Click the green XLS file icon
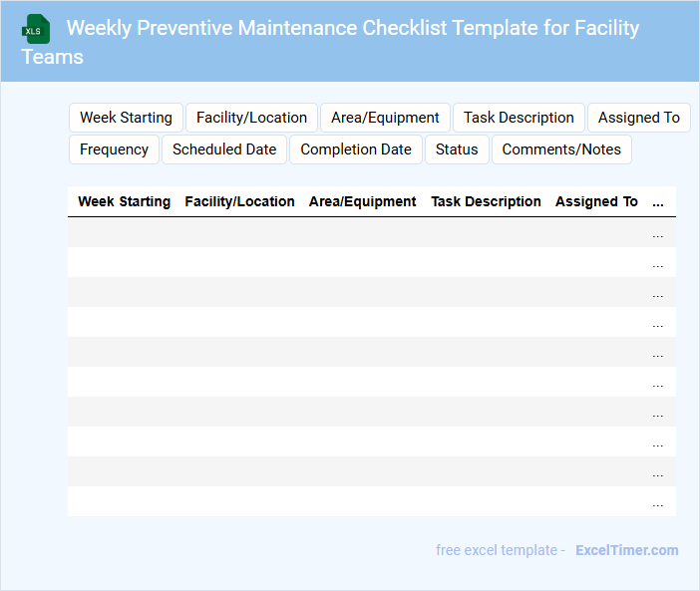 [x=36, y=29]
